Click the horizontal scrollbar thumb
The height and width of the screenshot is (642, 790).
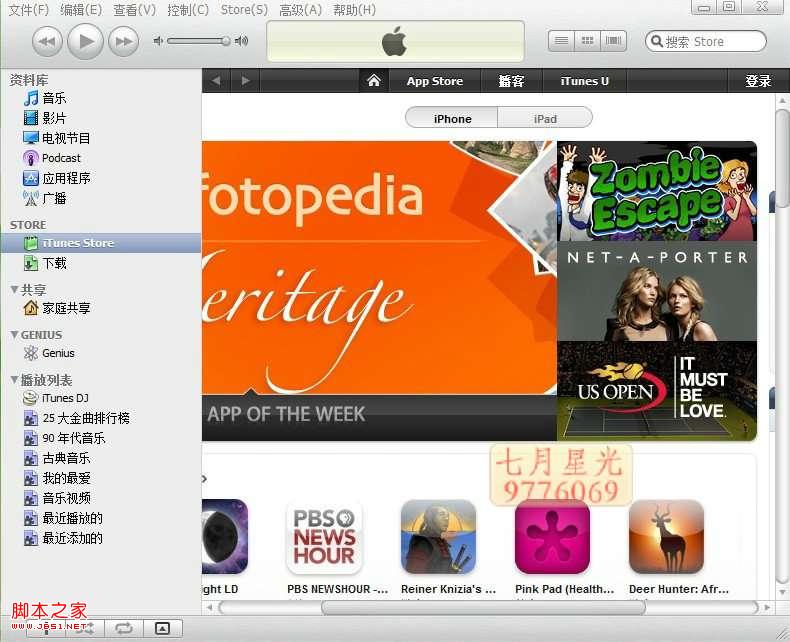point(483,607)
